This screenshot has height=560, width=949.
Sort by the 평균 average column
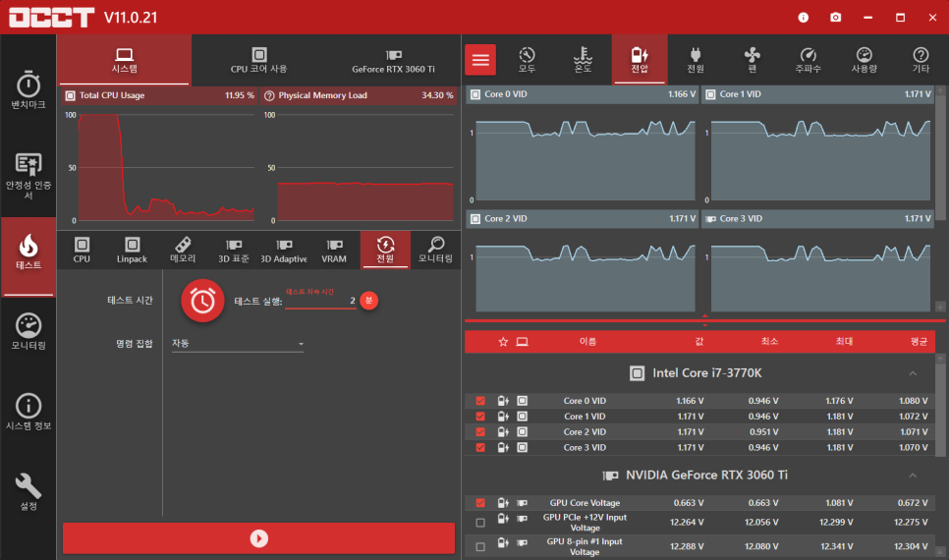pos(919,342)
